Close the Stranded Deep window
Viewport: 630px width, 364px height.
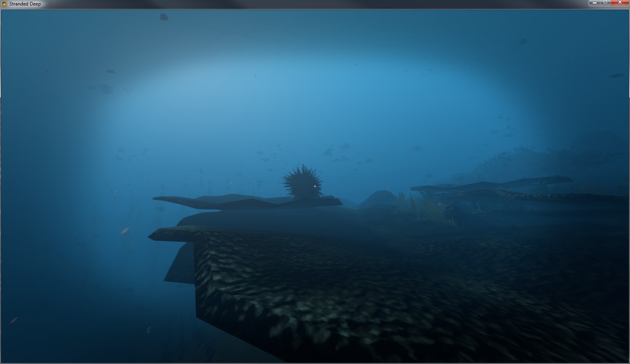(620, 3)
